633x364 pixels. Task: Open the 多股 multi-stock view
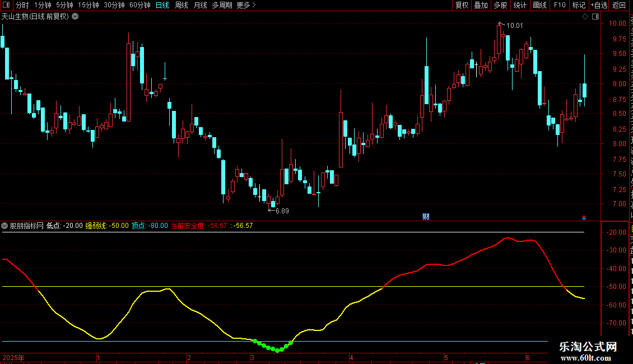click(501, 5)
